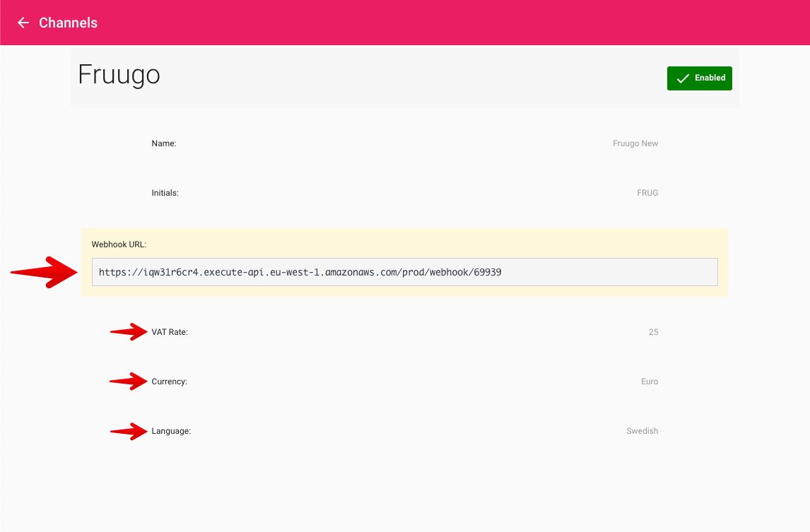
Task: Select the Euro currency value
Action: tap(650, 382)
